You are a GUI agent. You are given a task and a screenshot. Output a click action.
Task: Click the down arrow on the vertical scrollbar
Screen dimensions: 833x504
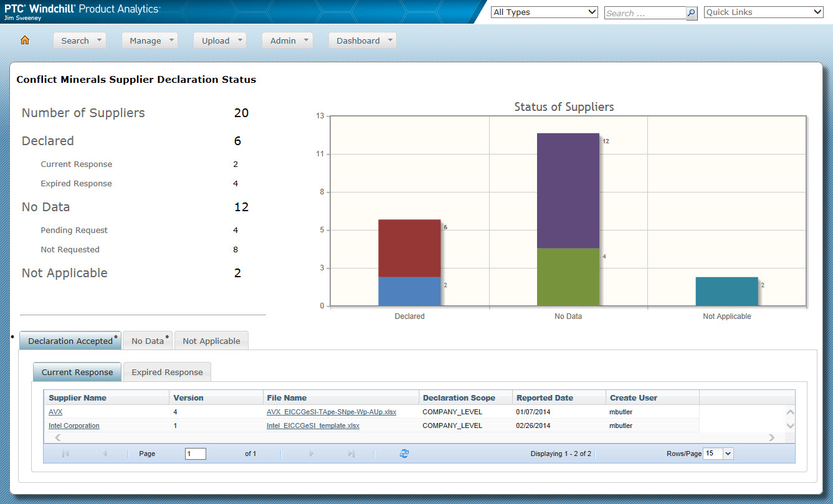[790, 427]
